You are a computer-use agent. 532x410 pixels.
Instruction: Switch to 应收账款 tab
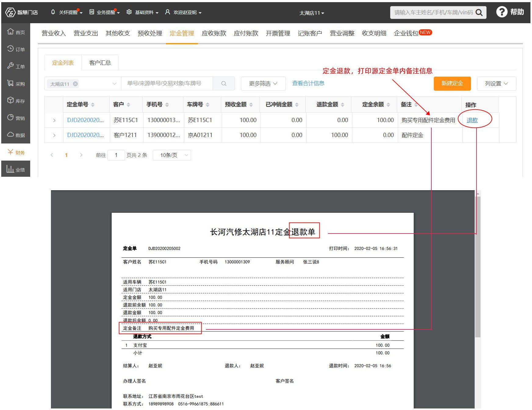(x=214, y=33)
